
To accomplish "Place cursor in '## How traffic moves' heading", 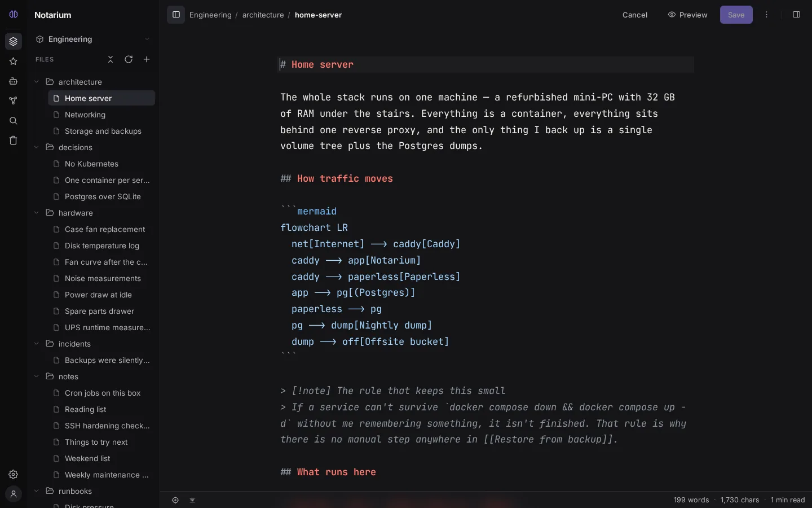I will [x=337, y=179].
